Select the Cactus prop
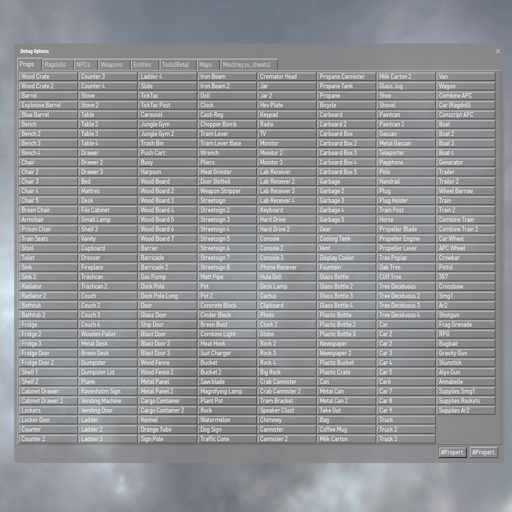The width and height of the screenshot is (512, 512). point(287,296)
